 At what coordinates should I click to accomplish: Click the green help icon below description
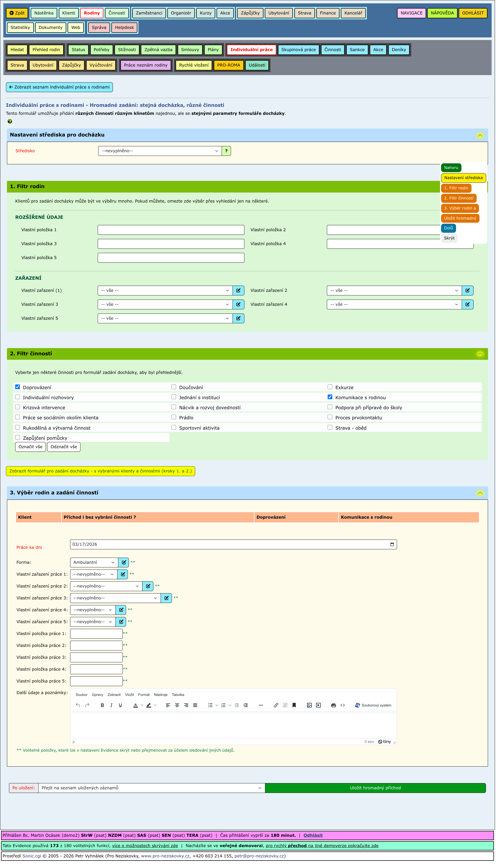pos(10,121)
